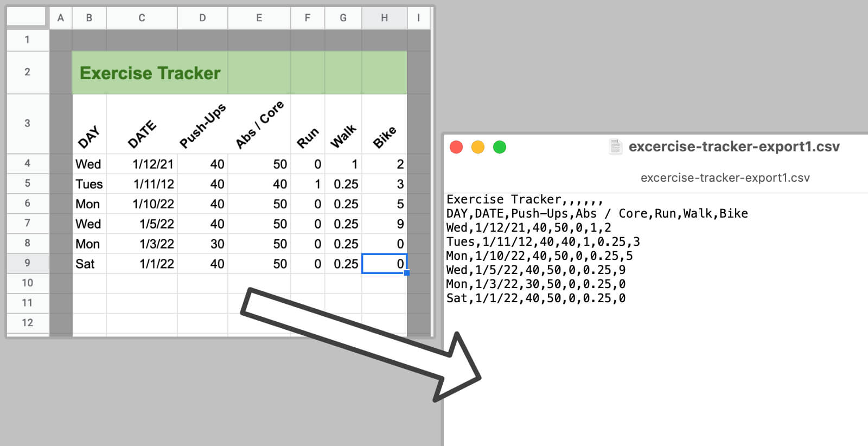868x446 pixels.
Task: Click the rotated 'Abs / Core' column heading
Action: point(259,124)
